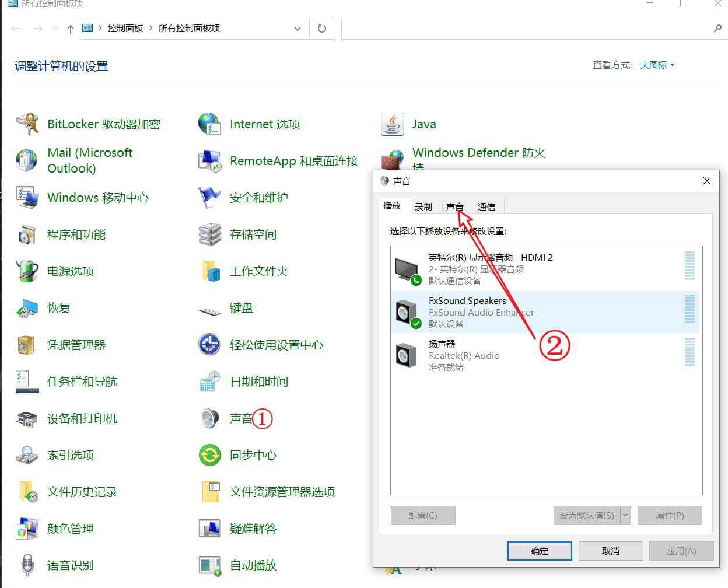The height and width of the screenshot is (588, 728).
Task: Switch to the 通信 tab
Action: click(x=486, y=206)
